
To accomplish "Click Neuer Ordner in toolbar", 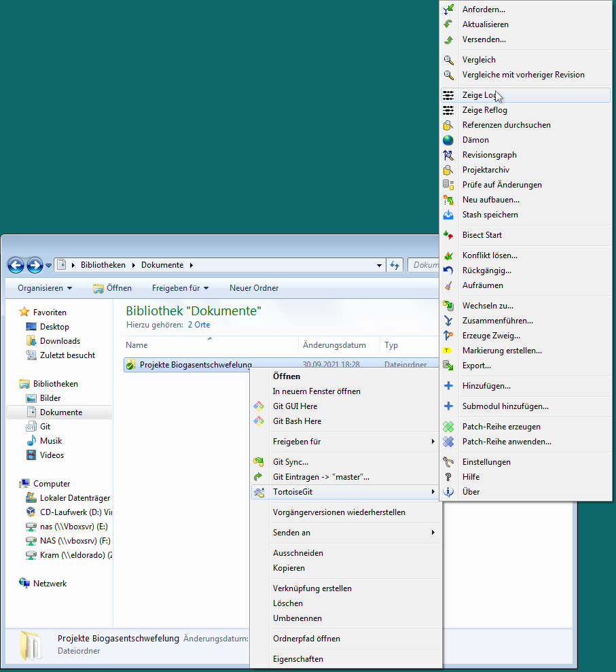I will [x=254, y=288].
